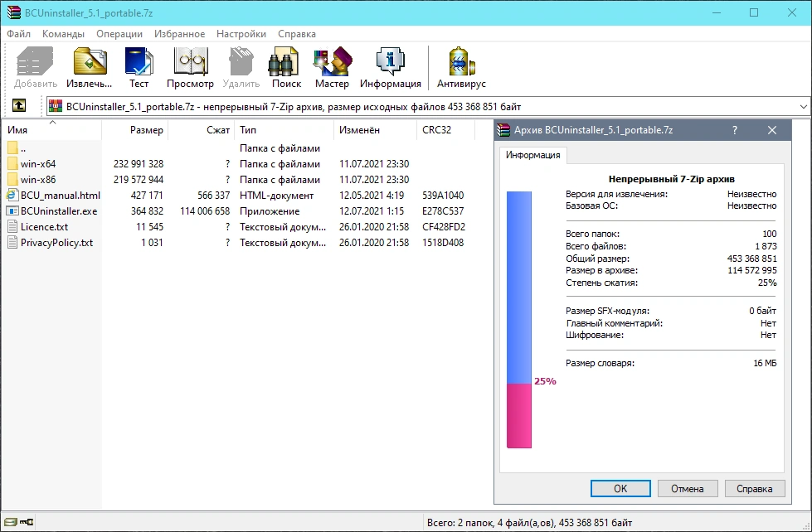Click the archive path address field
Screen dimensions: 812x532
428,107
